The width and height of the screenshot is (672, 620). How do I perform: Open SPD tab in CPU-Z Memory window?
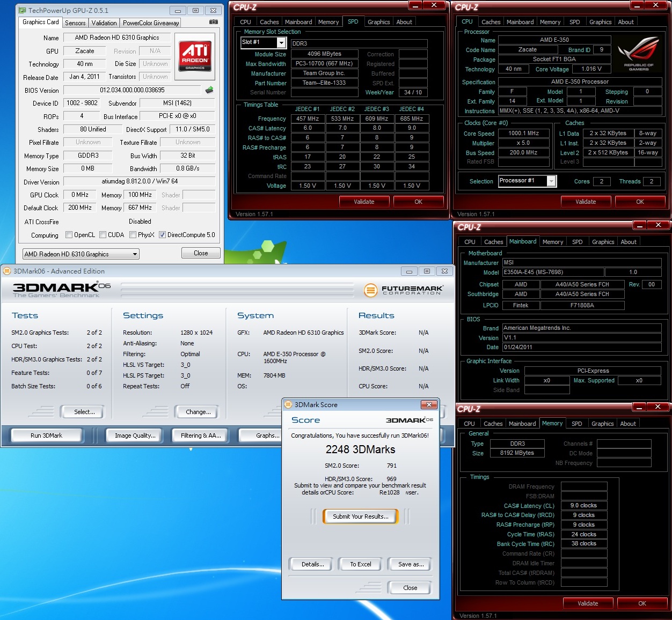(577, 424)
